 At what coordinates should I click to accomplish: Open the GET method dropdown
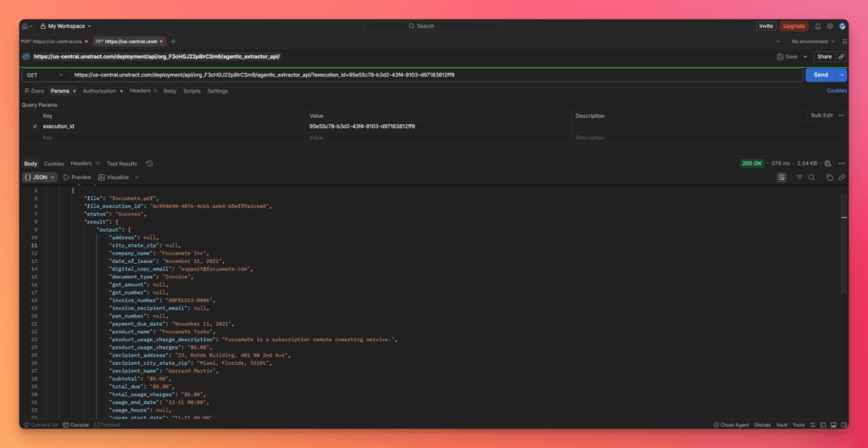pyautogui.click(x=44, y=75)
